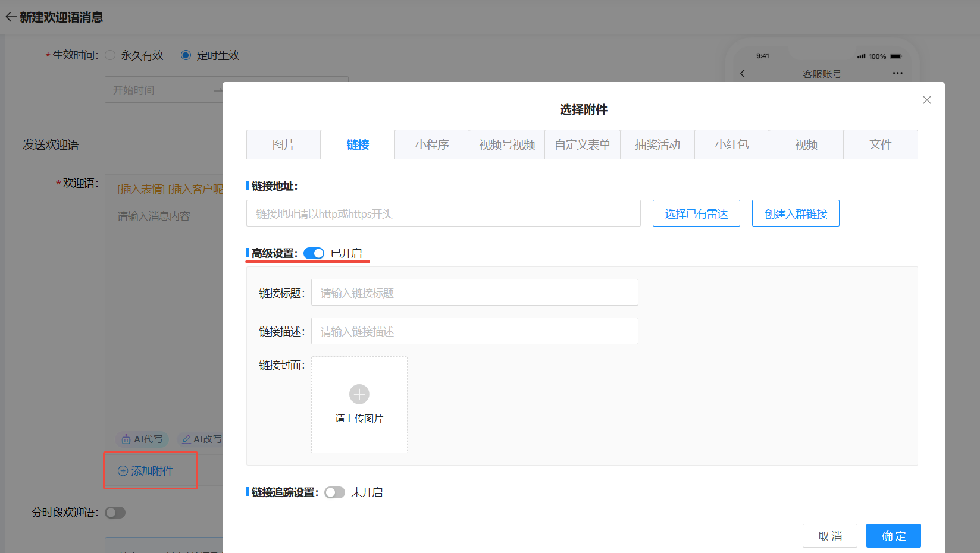Viewport: 980px width, 553px height.
Task: Click the back chevron in the phone preview
Action: [742, 74]
